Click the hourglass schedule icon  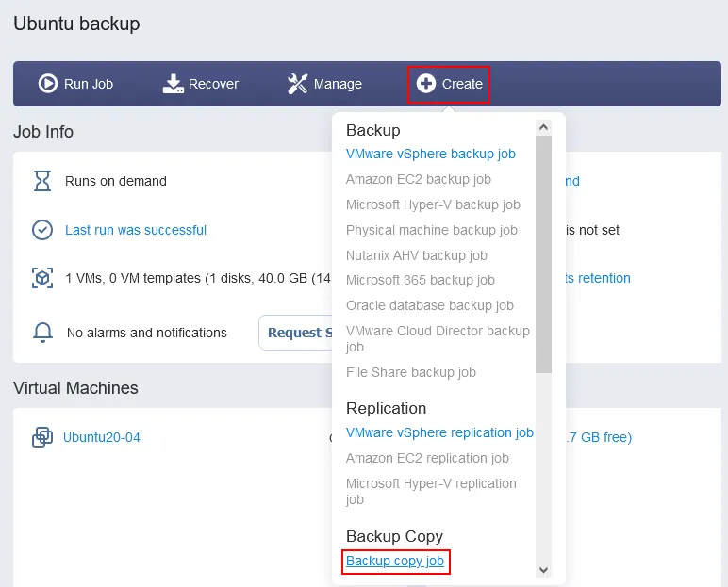click(42, 181)
